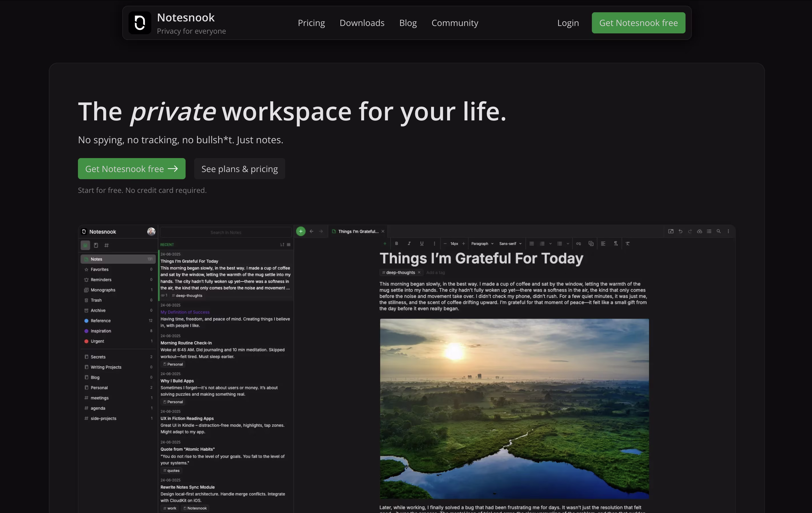
Task: Select Favorites in the sidebar
Action: point(118,269)
